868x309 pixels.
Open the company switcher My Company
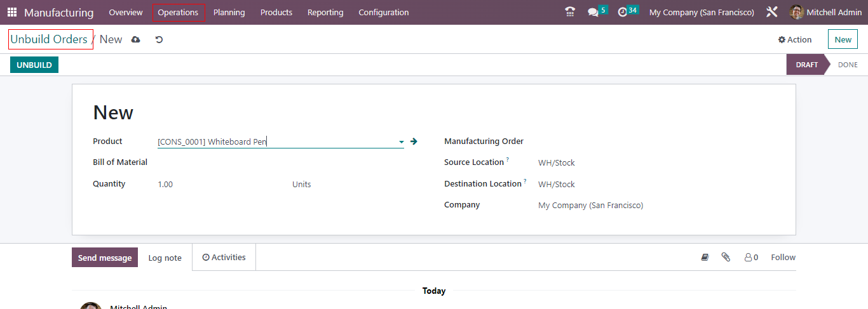click(x=702, y=13)
